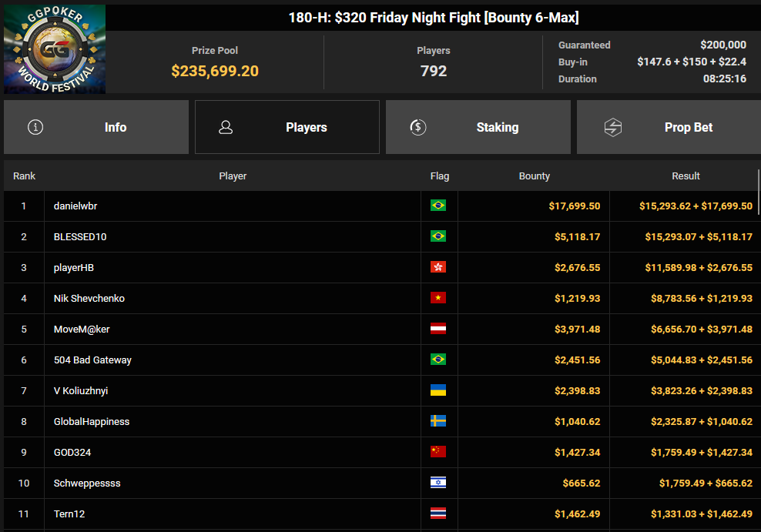Click Sweden flag for GlobalHappiness
Viewport: 761px width, 532px height.
438,421
